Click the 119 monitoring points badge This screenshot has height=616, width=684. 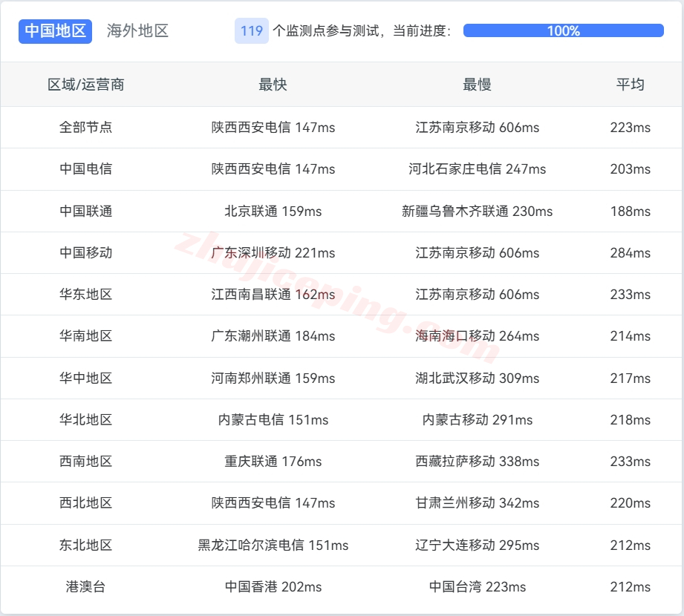[x=252, y=30]
